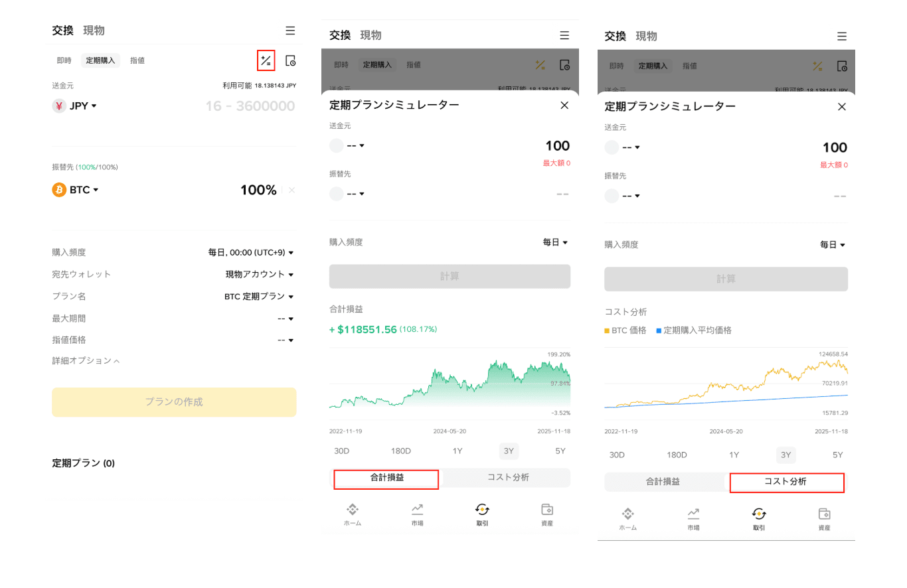This screenshot has height=588, width=907.
Task: Select 5Y range in middle simulator
Action: coord(560,451)
